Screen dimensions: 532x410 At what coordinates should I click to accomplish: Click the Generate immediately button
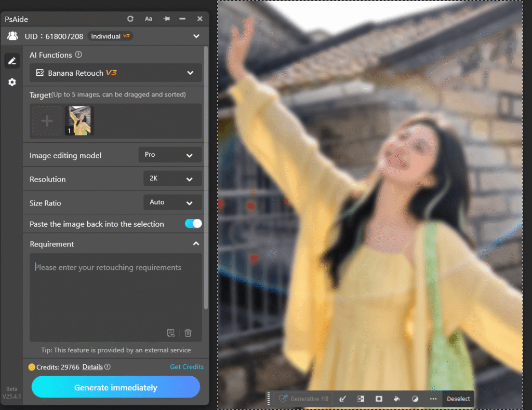pos(115,387)
